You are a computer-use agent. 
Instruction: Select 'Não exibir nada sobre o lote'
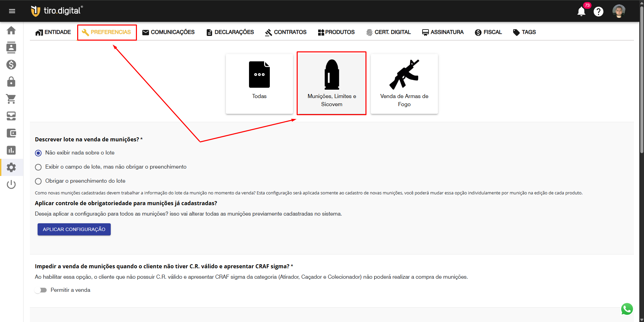[39, 153]
